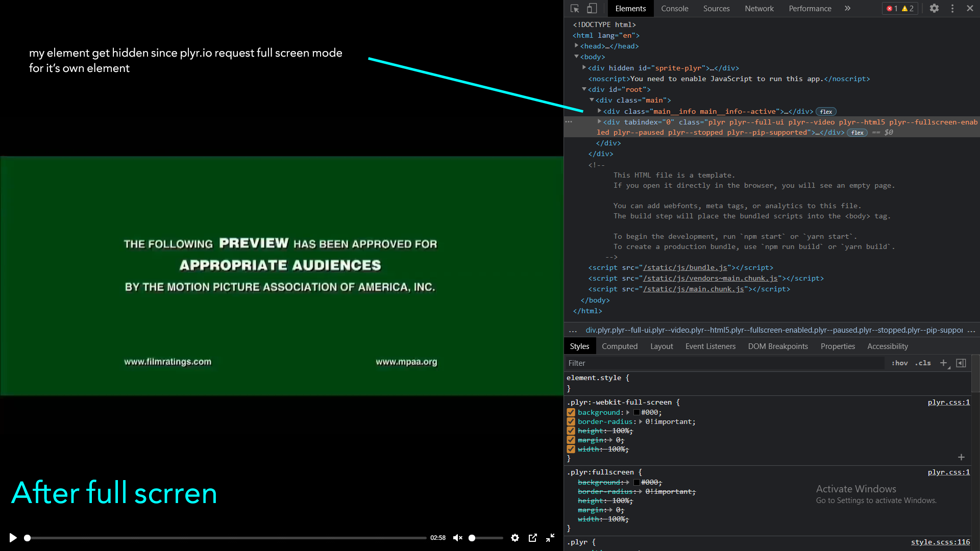This screenshot has width=980, height=551.
Task: Play the video
Action: click(13, 538)
